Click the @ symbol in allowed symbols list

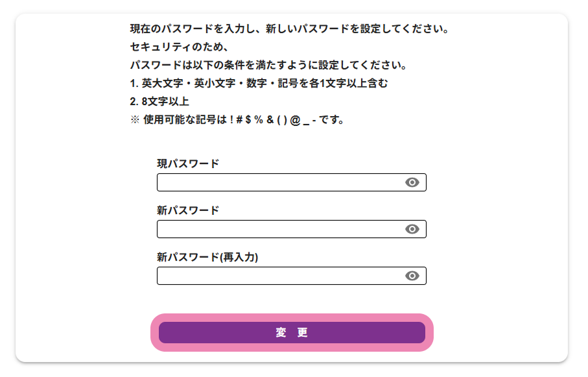tap(296, 120)
